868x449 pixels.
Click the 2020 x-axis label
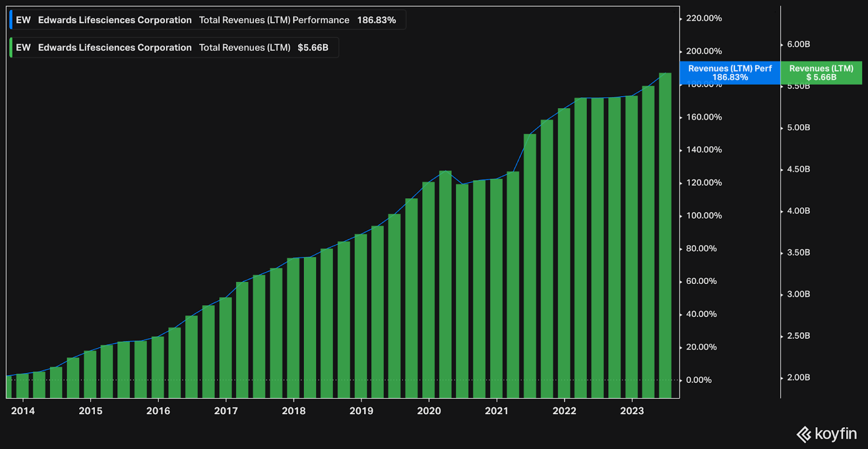pos(429,411)
